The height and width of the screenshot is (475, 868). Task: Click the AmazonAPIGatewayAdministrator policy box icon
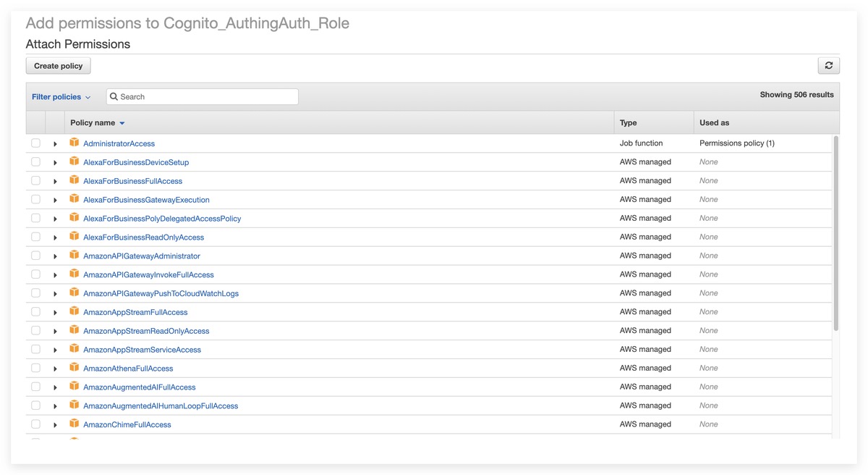click(74, 256)
